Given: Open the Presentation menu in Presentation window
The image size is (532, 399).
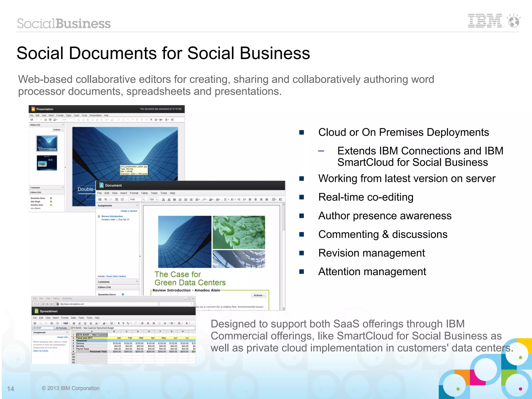Looking at the screenshot, I should (96, 115).
